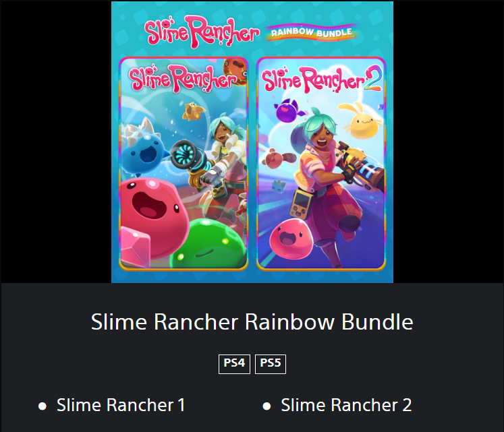504x432 pixels.
Task: Open the Slime Rancher 1 list item
Action: pyautogui.click(x=121, y=405)
